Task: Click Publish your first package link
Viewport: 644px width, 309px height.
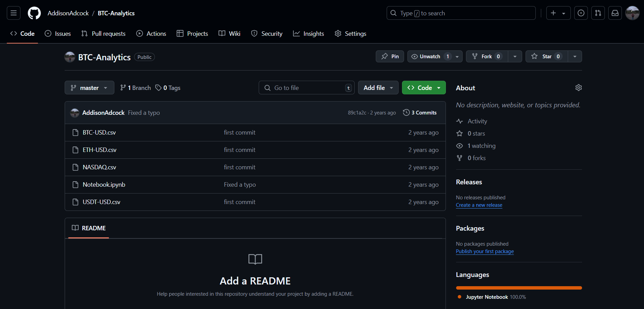Action: tap(485, 251)
